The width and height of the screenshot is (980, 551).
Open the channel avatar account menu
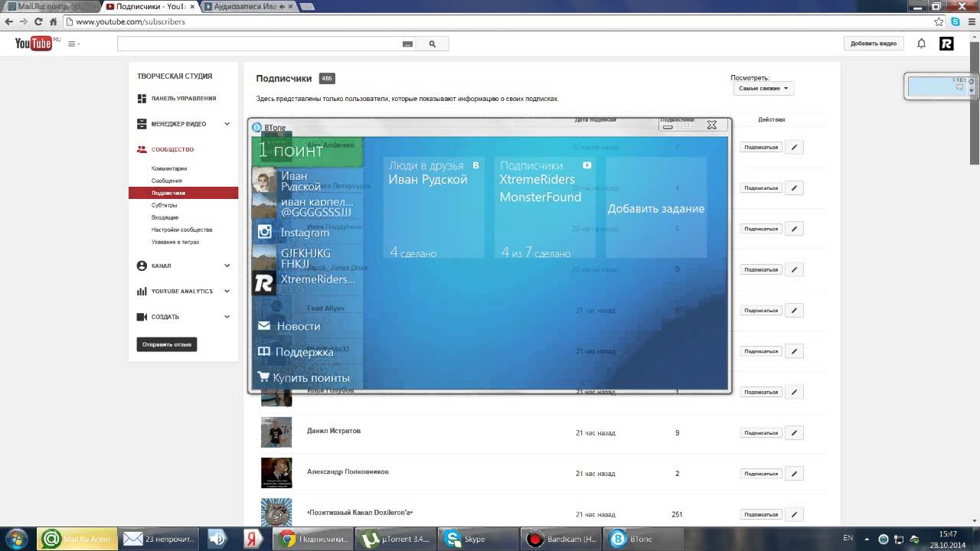(x=946, y=44)
